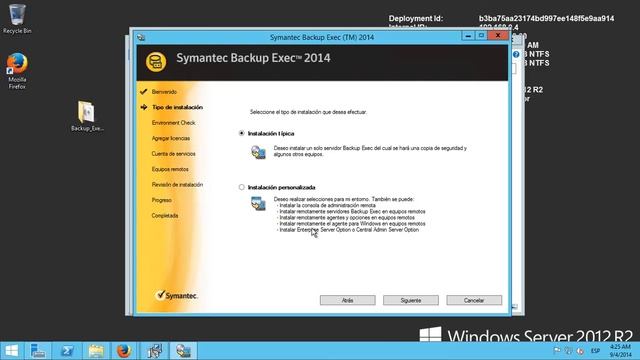Open File Explorer from the taskbar
Viewport: 640px width, 360px height.
(x=96, y=351)
